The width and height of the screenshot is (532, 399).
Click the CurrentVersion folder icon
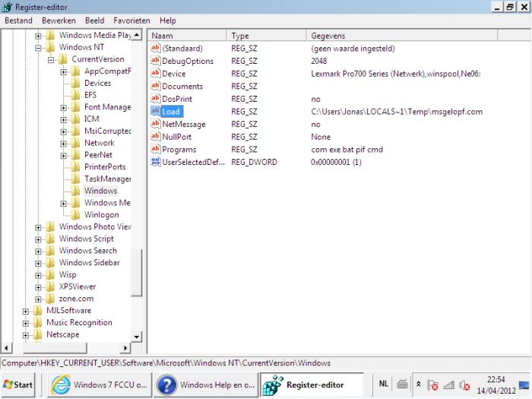(x=63, y=59)
